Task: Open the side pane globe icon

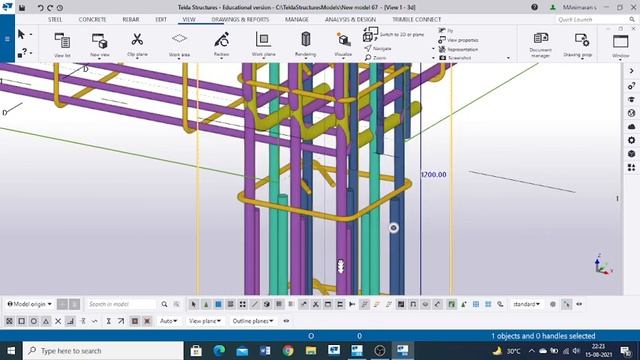Action: (631, 113)
